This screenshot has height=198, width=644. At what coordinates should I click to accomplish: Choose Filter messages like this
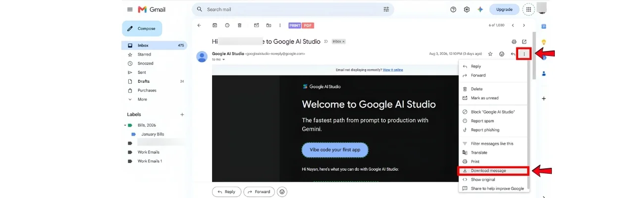[x=494, y=144]
